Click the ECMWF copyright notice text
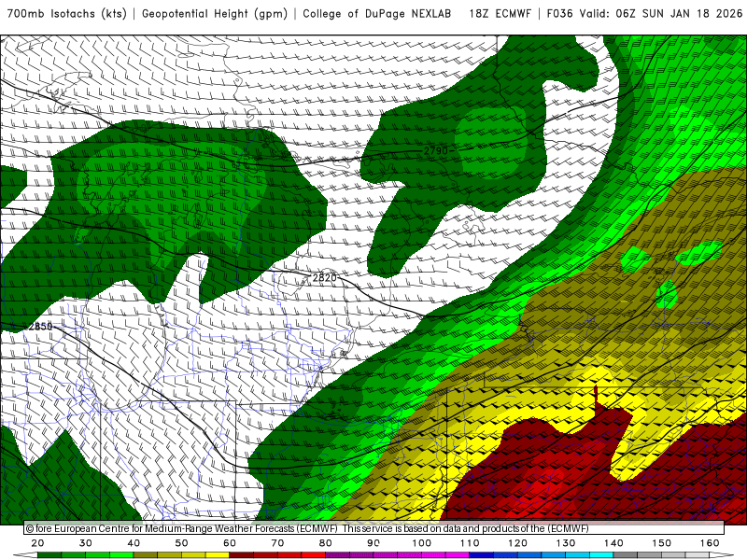This screenshot has width=747, height=560. (x=307, y=528)
